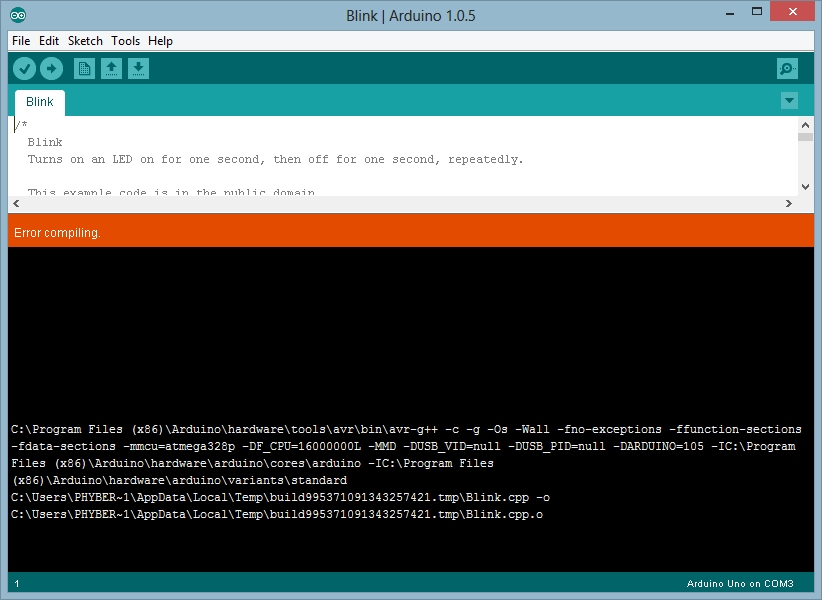This screenshot has height=600, width=822.
Task: Open the Tools menu
Action: click(125, 41)
